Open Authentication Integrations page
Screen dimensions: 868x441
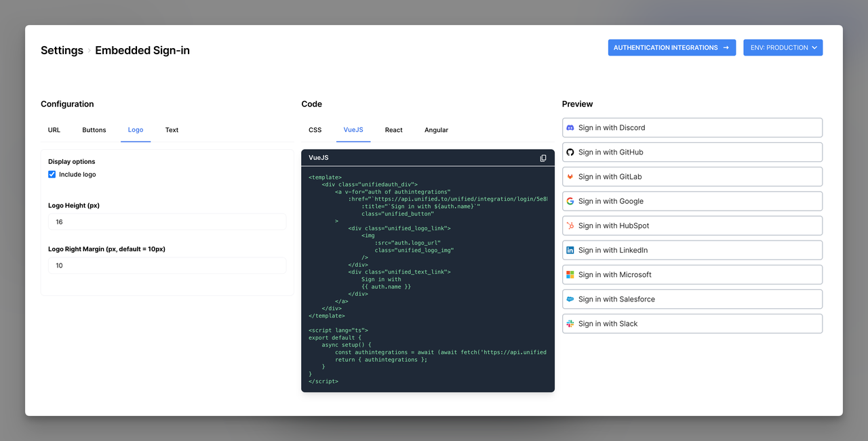pyautogui.click(x=672, y=47)
